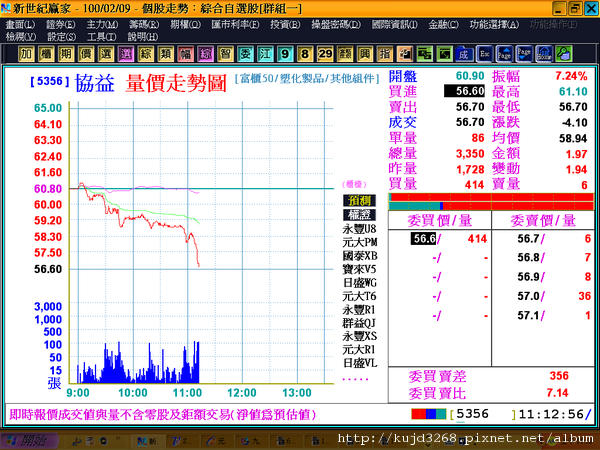Screen dimensions: 600x450
Task: Click the 權證 warrants button
Action: [x=359, y=215]
